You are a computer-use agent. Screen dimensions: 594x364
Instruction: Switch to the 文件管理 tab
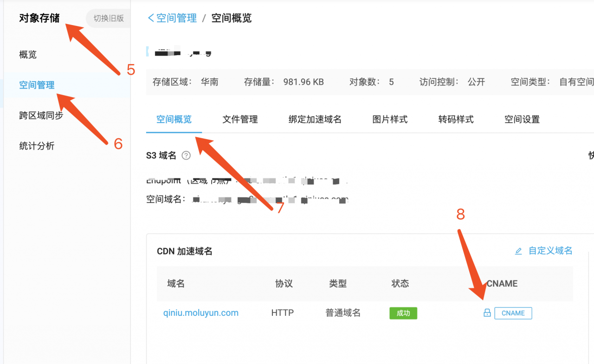pyautogui.click(x=239, y=119)
